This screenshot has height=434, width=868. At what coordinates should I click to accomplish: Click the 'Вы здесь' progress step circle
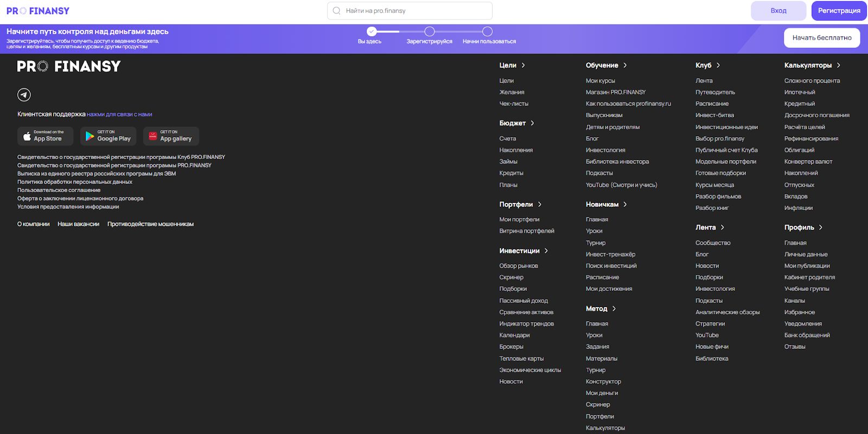point(372,31)
